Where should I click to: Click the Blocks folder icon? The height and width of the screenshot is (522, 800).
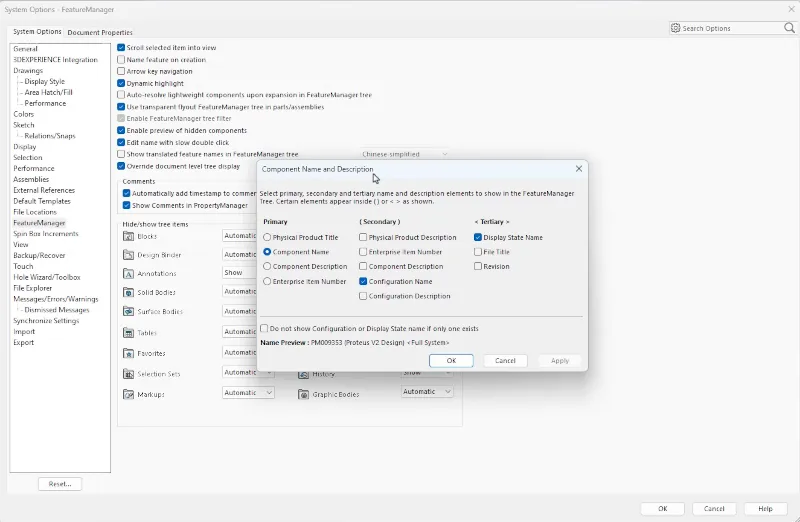click(128, 236)
